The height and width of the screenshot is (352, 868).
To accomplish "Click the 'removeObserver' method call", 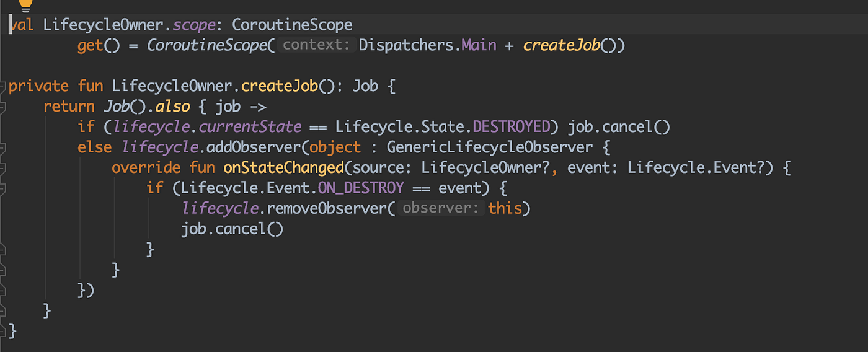I will [x=326, y=208].
